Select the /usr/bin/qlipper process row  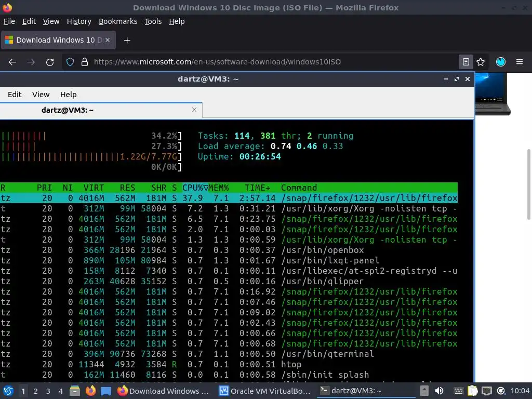(x=229, y=281)
